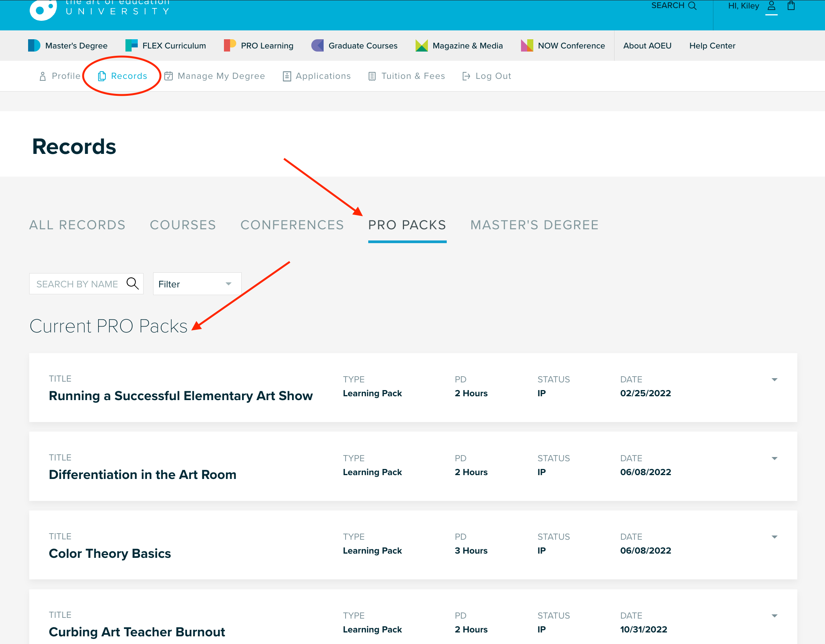This screenshot has height=644, width=825.
Task: Click the Manage My Degree calendar icon
Action: pos(169,76)
